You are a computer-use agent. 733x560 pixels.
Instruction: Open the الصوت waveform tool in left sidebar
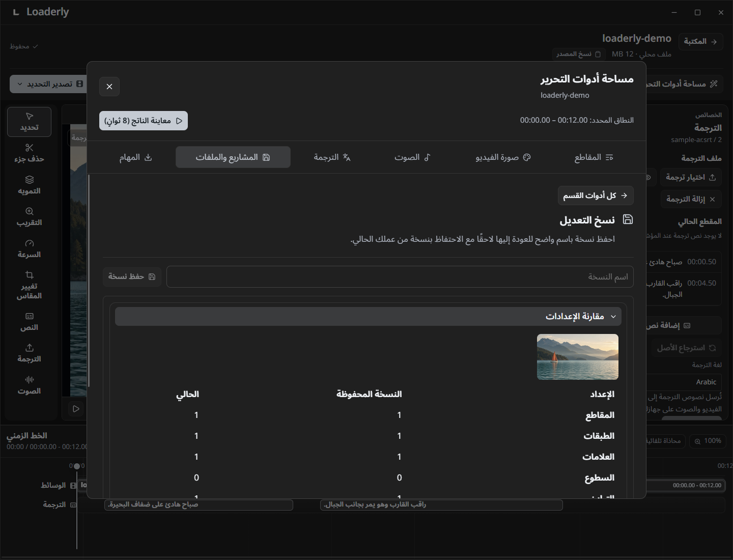29,385
